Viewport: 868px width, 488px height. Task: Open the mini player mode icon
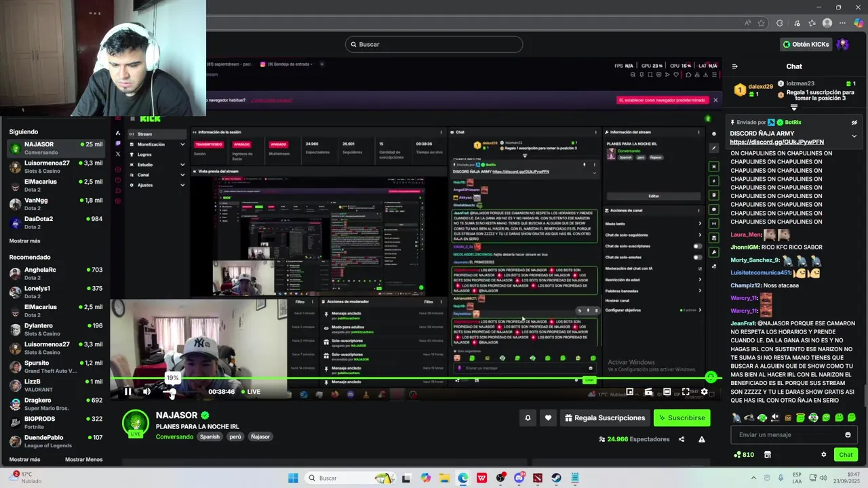[629, 392]
